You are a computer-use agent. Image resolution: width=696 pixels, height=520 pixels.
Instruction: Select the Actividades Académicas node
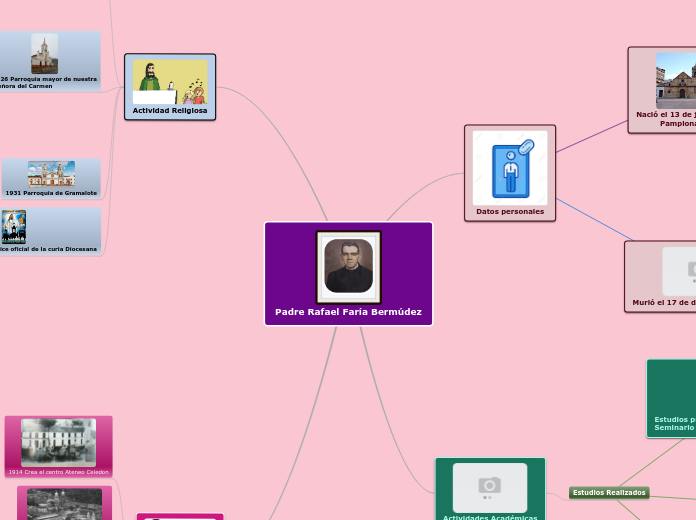tap(490, 489)
